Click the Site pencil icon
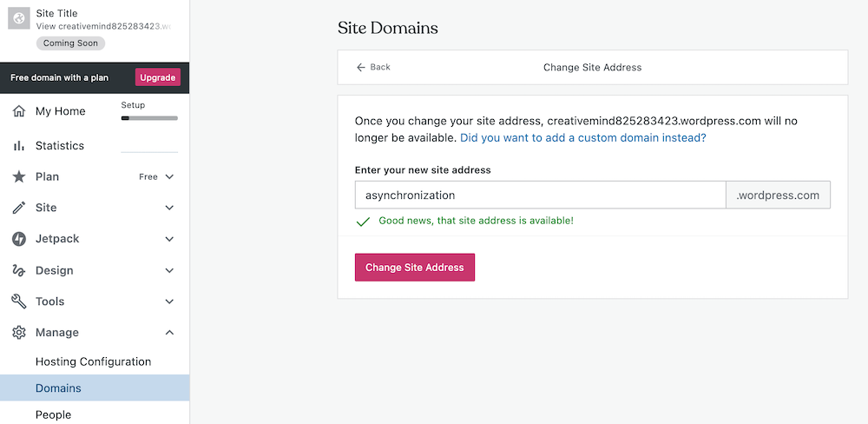 coord(18,208)
